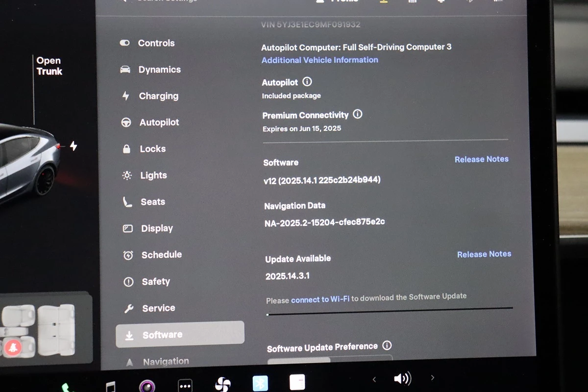Tap the update version '2025.14.3.1'
This screenshot has height=392, width=588.
coord(287,276)
